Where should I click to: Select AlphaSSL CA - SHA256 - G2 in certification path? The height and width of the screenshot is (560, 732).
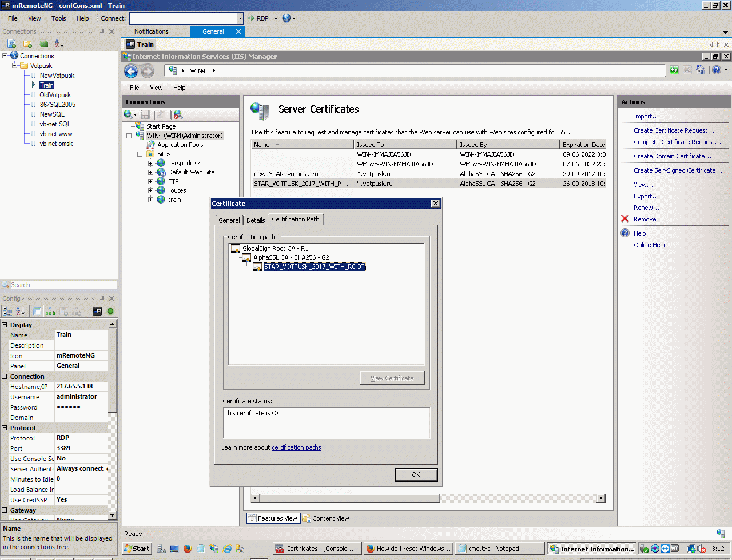pos(291,257)
